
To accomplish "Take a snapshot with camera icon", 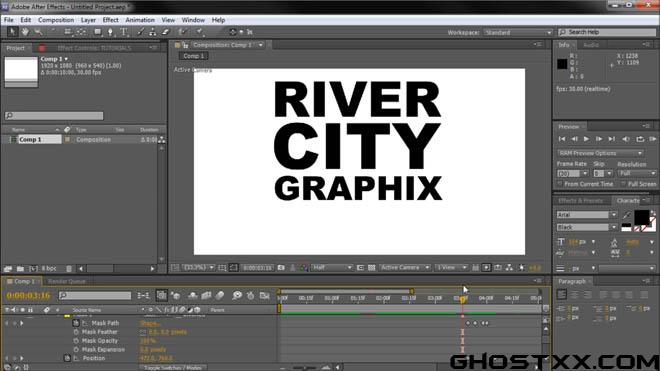I will tap(281, 268).
